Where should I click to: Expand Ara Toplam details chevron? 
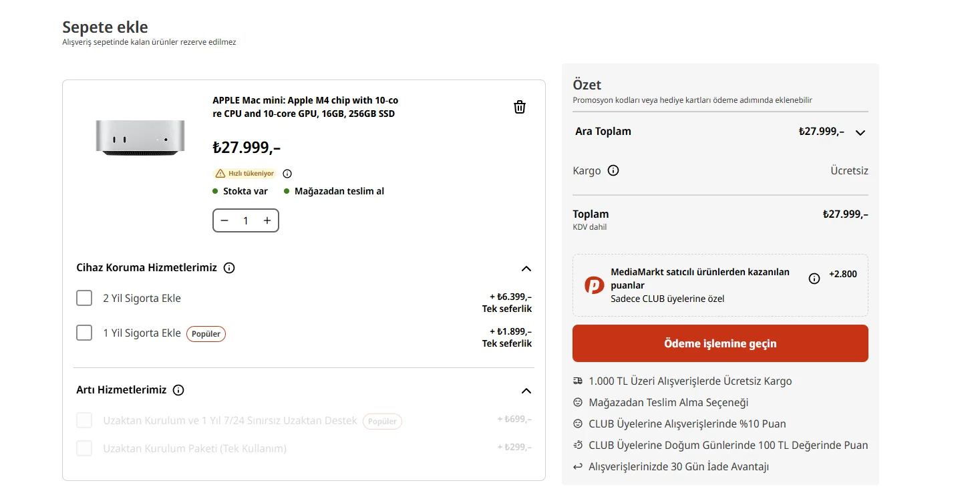[x=860, y=132]
